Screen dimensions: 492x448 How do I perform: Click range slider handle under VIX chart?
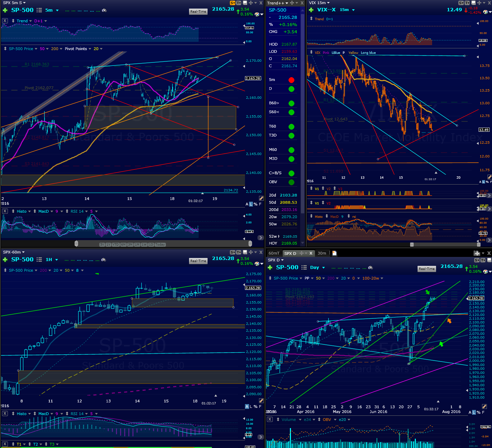coord(412,245)
